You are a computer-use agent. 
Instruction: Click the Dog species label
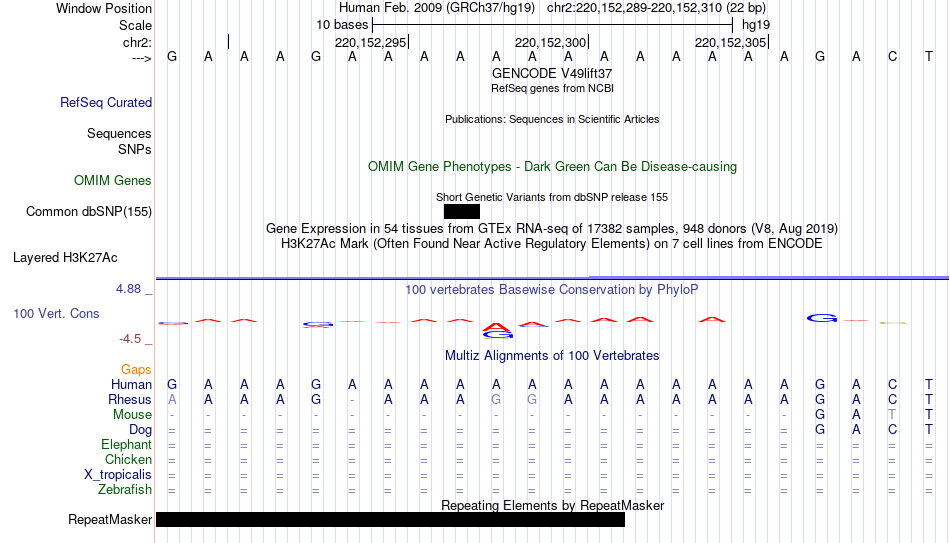click(x=141, y=430)
